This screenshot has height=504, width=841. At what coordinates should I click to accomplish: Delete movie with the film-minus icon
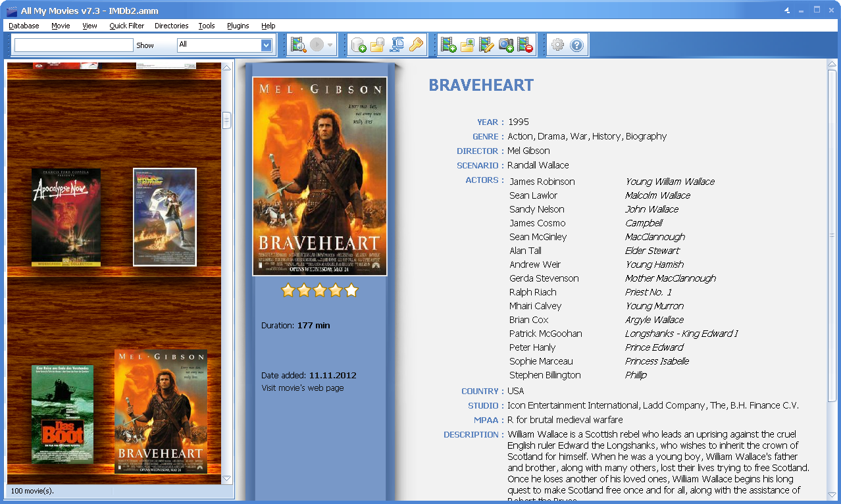(525, 45)
